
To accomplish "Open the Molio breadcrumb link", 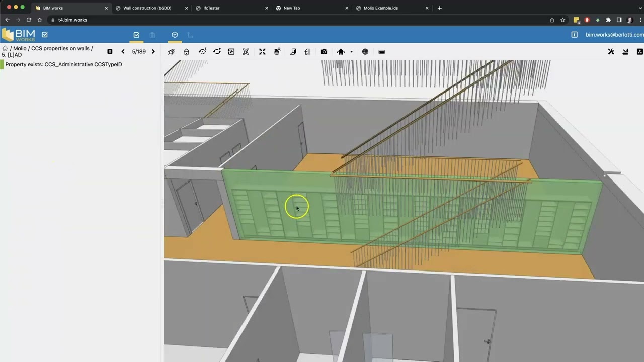I will coord(20,49).
